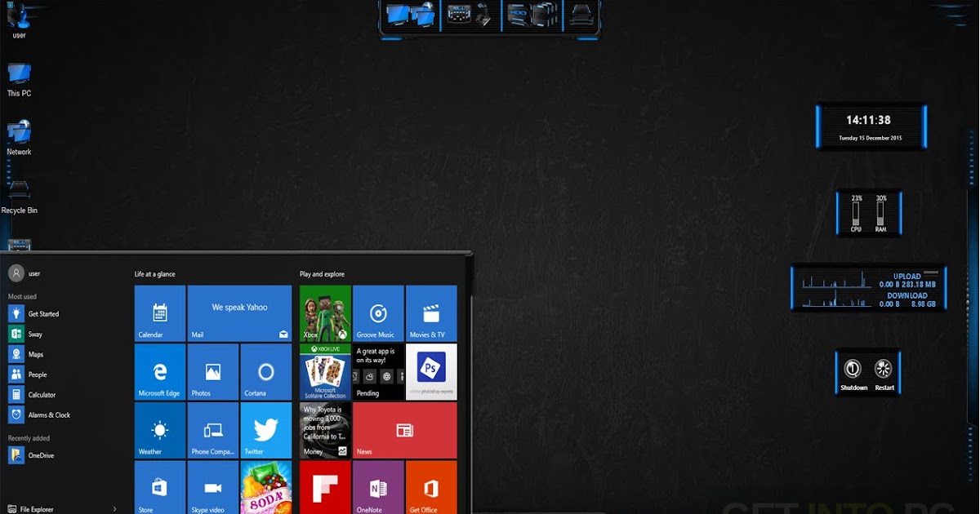
Task: Open Microsoft Solitaire Collection tile
Action: click(325, 372)
